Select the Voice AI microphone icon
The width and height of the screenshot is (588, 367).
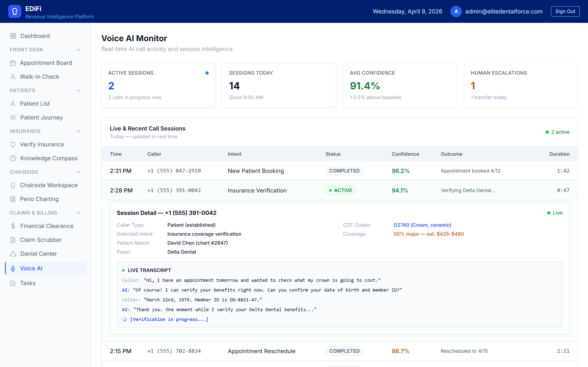point(13,268)
